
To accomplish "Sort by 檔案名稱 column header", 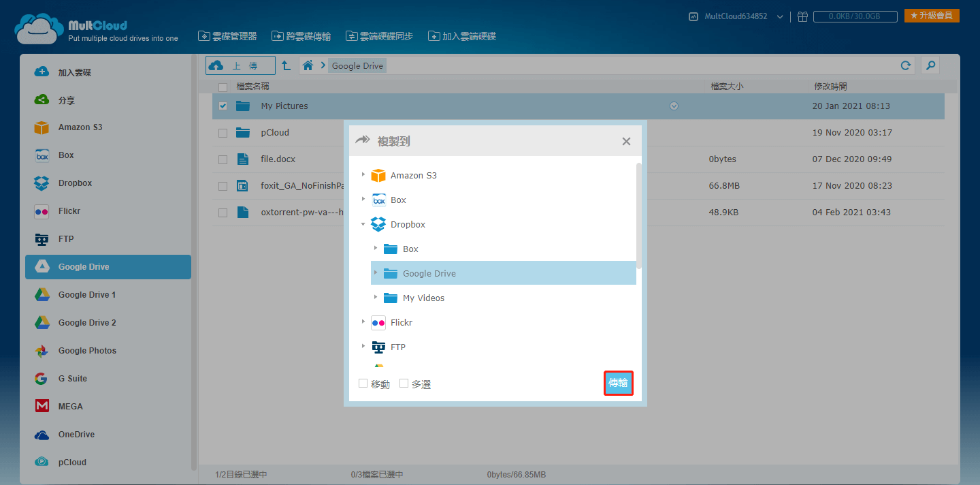I will [x=252, y=87].
